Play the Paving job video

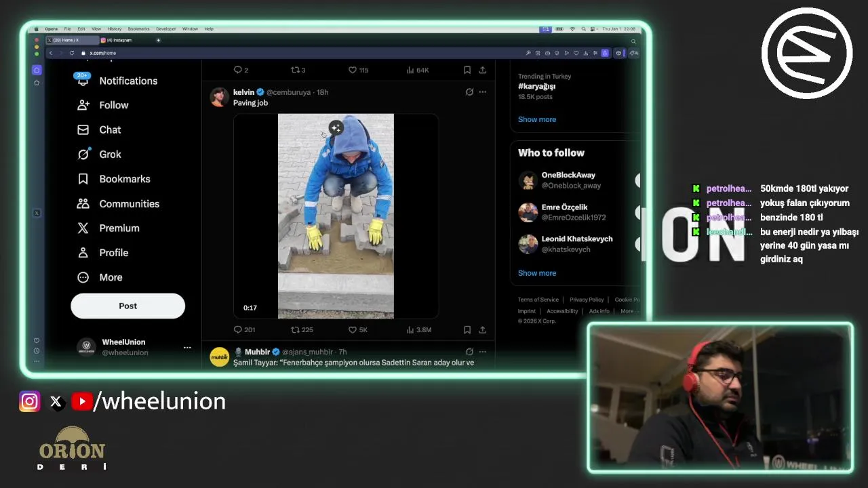tap(336, 216)
